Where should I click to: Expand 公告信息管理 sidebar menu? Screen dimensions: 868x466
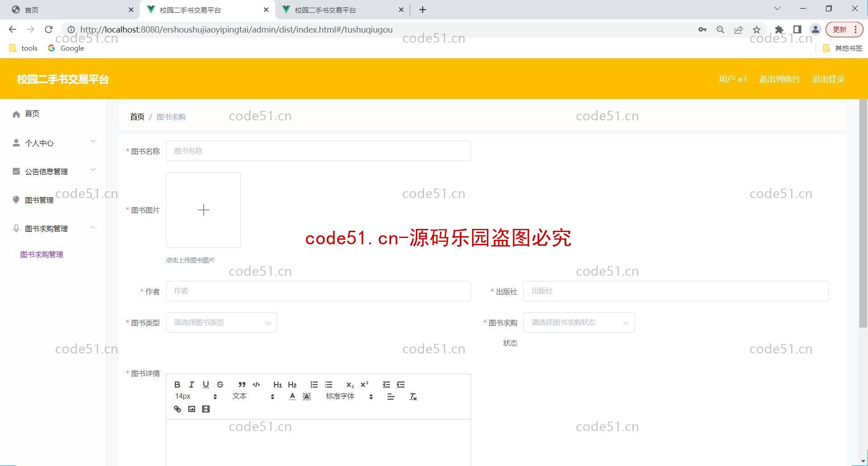53,171
